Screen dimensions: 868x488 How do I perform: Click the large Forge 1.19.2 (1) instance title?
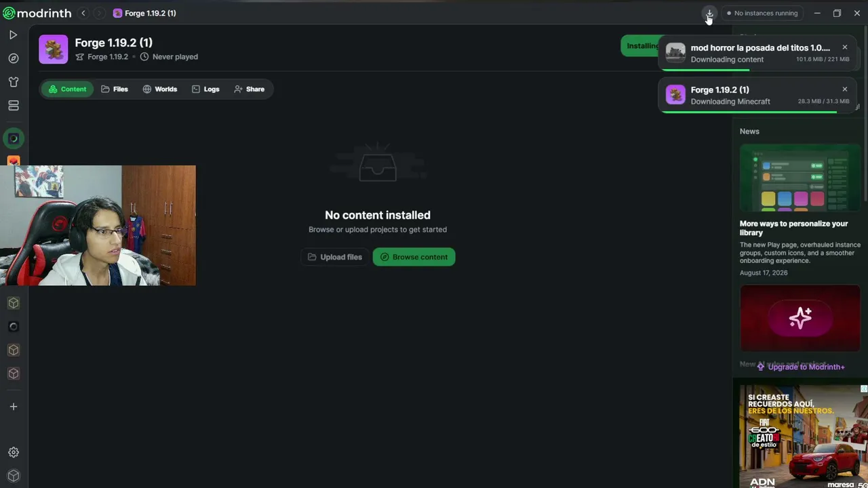click(113, 43)
